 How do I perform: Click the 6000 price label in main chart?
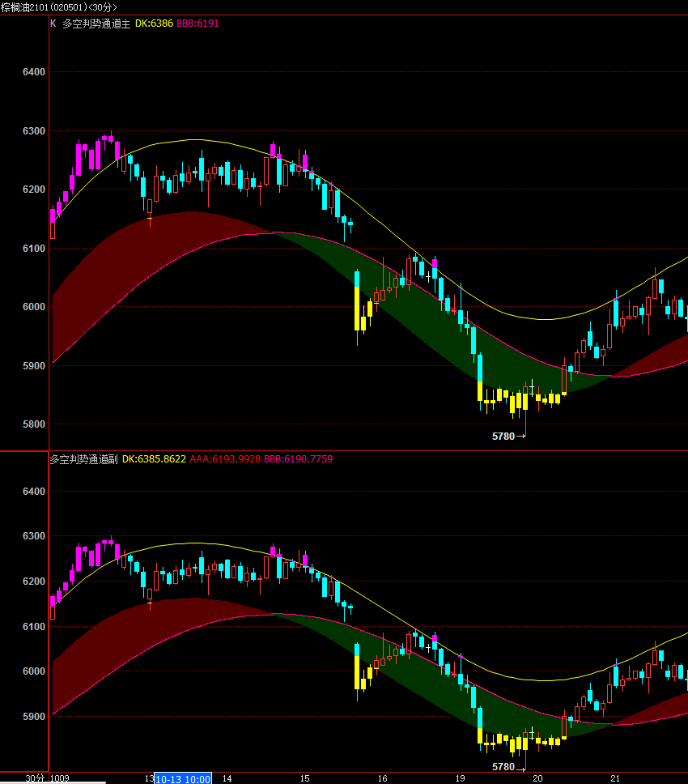34,307
